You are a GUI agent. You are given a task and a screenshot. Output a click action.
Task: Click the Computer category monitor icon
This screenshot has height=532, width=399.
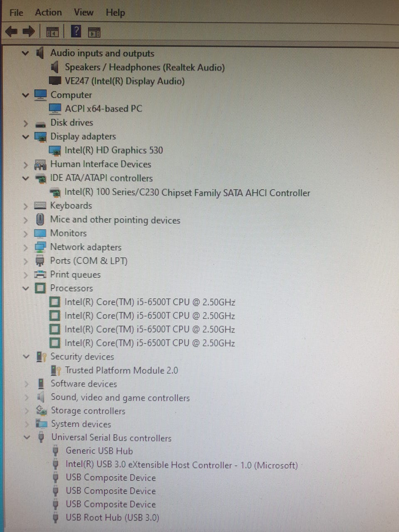40,95
